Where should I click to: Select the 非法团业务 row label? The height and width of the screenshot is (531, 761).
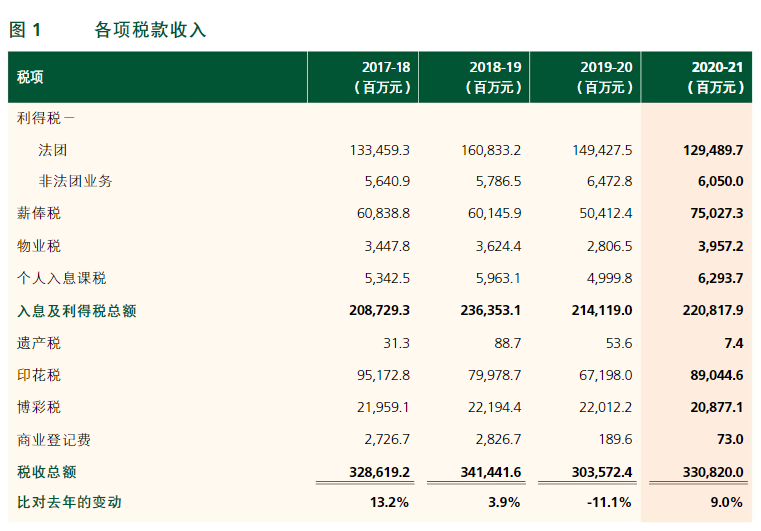pyautogui.click(x=75, y=182)
